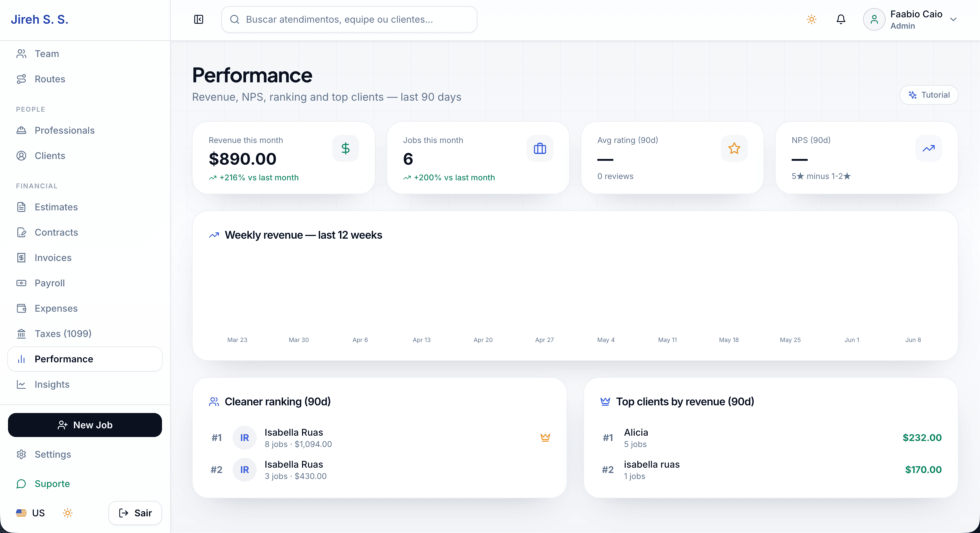Click the IR avatar for rank #2 cleaner

(245, 469)
